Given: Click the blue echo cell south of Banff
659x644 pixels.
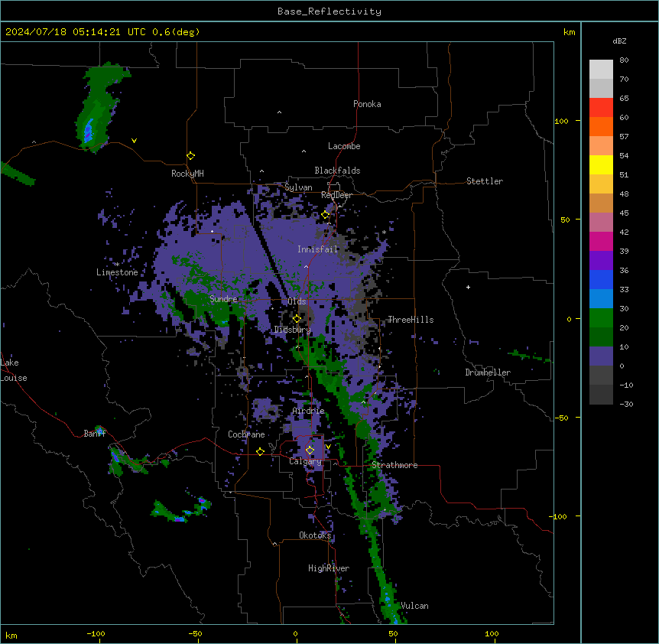Looking at the screenshot, I should tap(115, 457).
